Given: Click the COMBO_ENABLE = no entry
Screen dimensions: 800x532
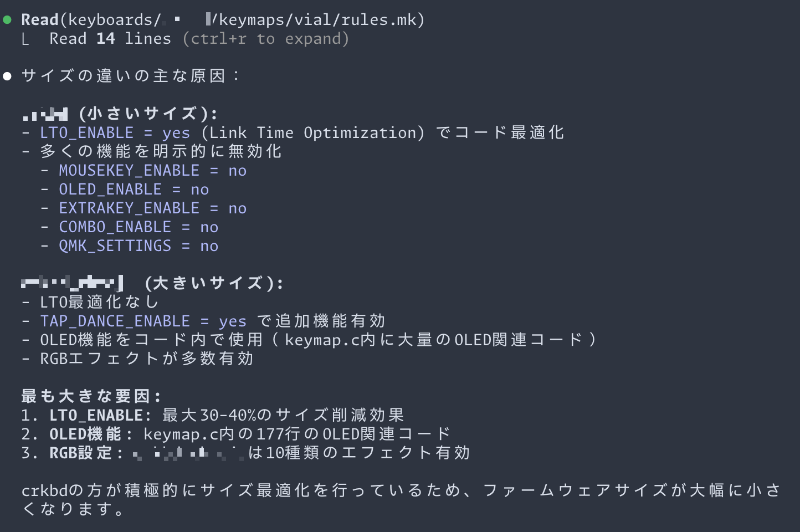Looking at the screenshot, I should pyautogui.click(x=139, y=227).
